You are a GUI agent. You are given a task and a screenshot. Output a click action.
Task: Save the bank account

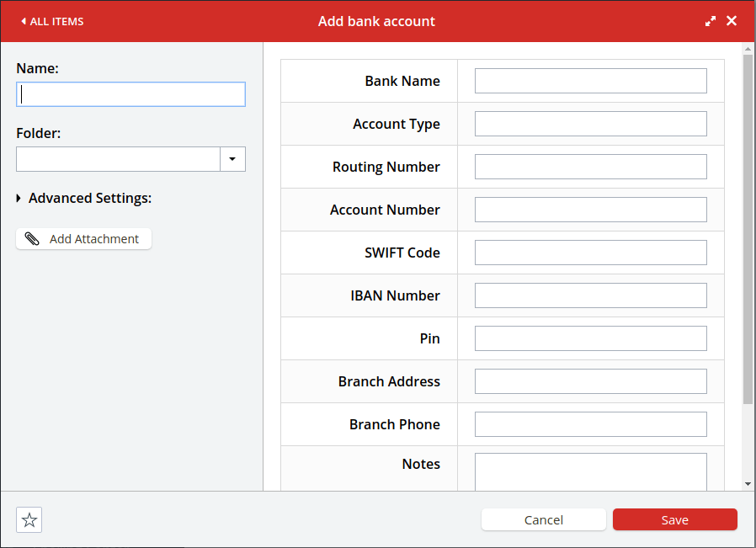[675, 519]
